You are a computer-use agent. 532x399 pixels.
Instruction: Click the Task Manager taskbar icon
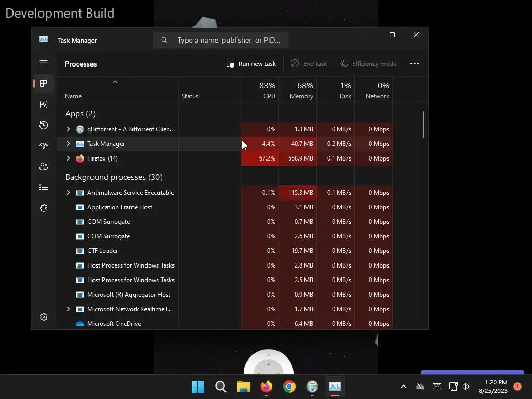[x=335, y=387]
